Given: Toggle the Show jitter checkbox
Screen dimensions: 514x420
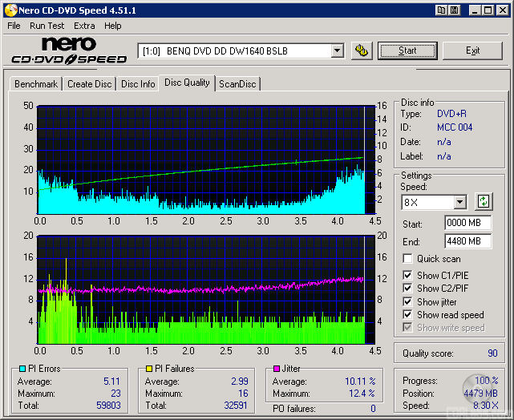Looking at the screenshot, I should 407,301.
